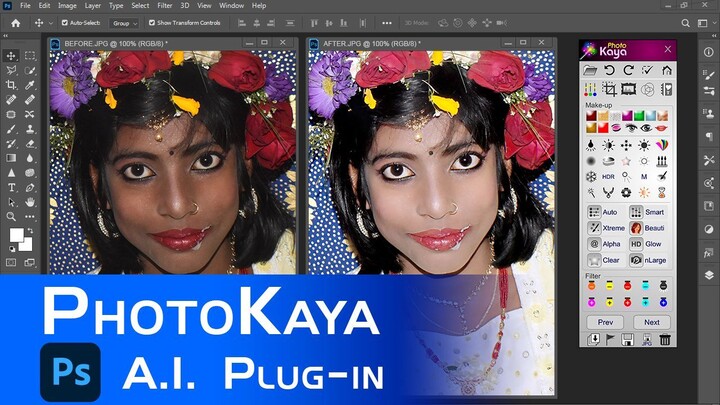Select the Zoom magnifier tool in the toolbox
The width and height of the screenshot is (720, 405).
tap(11, 217)
